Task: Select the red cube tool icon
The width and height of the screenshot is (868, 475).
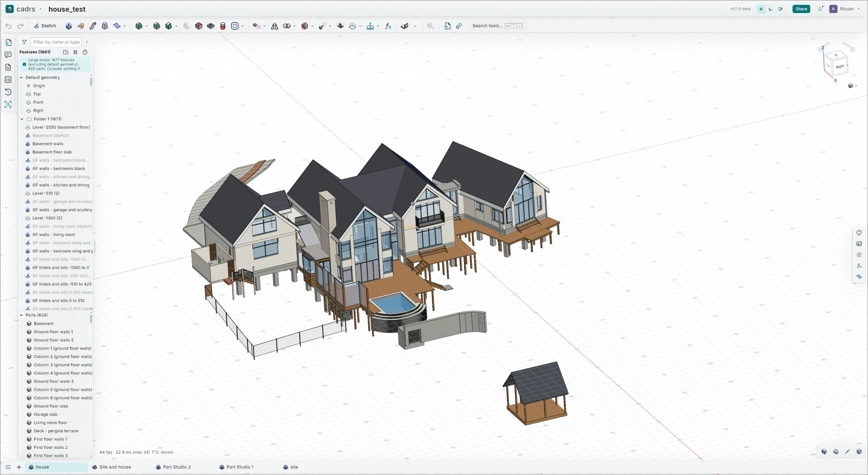Action: (198, 26)
